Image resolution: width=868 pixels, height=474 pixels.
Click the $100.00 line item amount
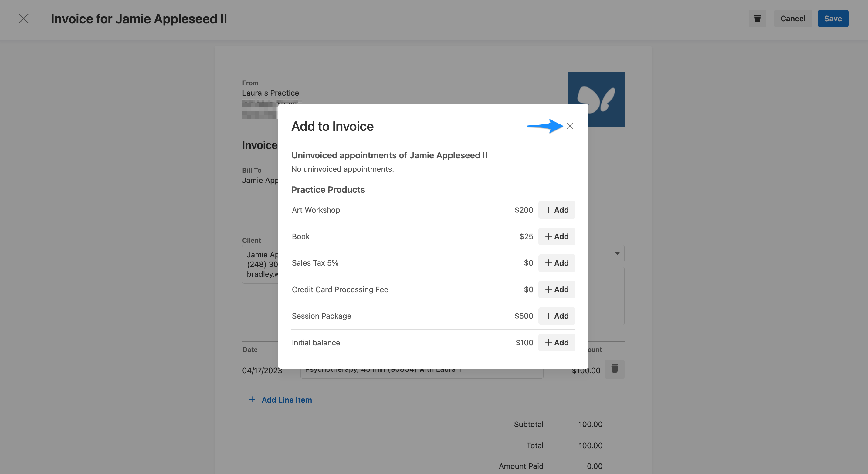(586, 370)
